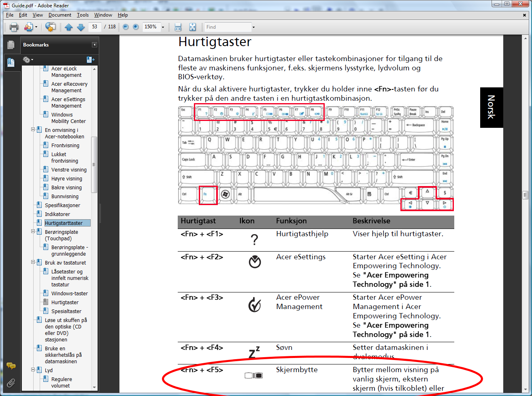Open the Pages panel icon in sidebar
The width and height of the screenshot is (532, 396).
click(x=11, y=44)
